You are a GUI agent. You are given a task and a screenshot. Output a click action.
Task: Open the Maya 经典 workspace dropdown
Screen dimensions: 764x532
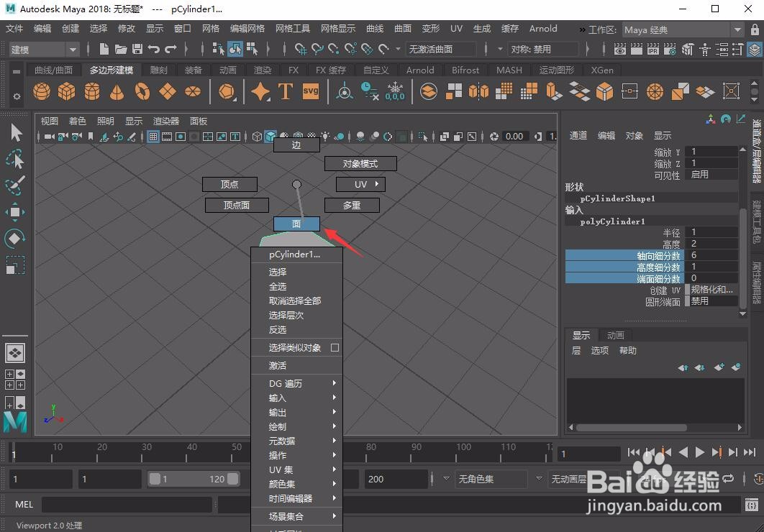[737, 29]
